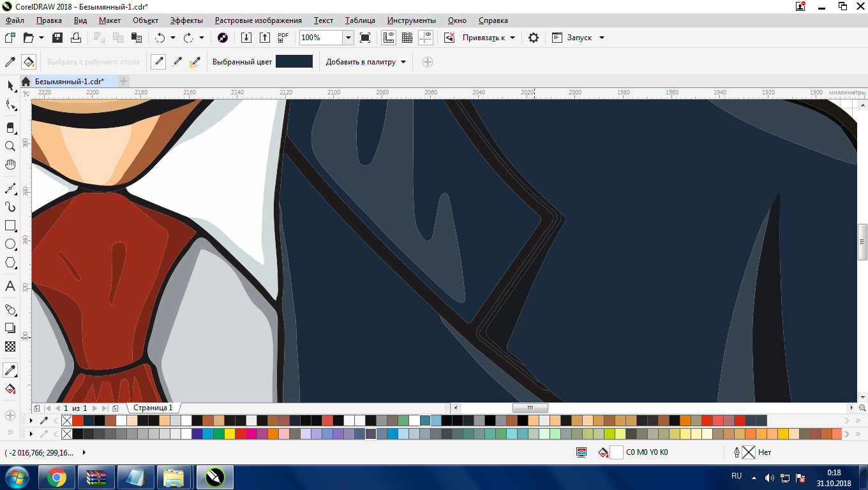868x490 pixels.
Task: Toggle Show rulers button
Action: 389,38
